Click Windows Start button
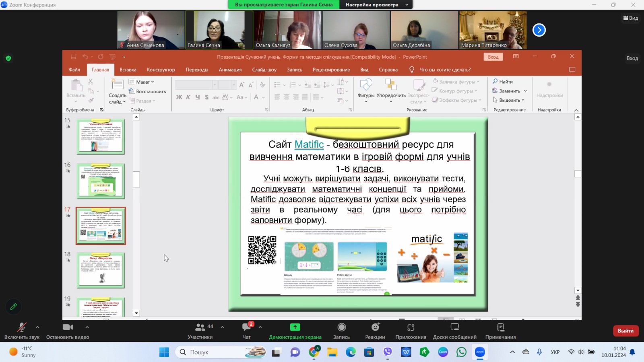The width and height of the screenshot is (644, 362). pos(164,352)
